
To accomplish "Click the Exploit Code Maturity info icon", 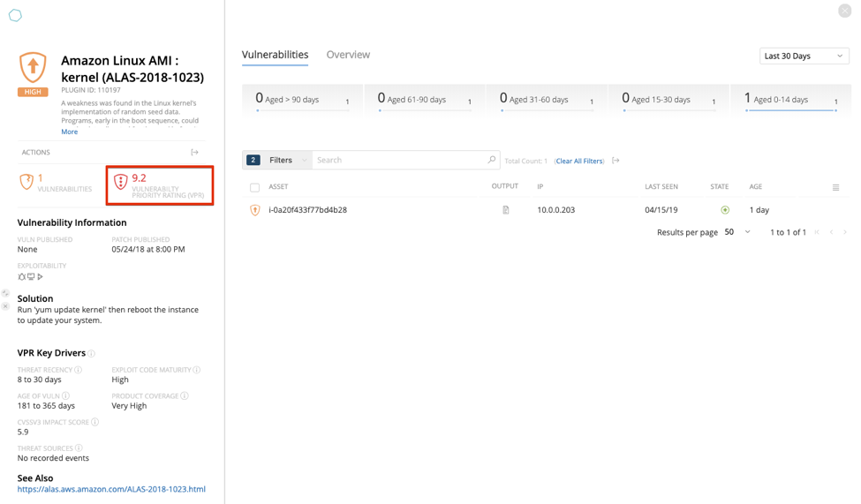I will pos(196,370).
